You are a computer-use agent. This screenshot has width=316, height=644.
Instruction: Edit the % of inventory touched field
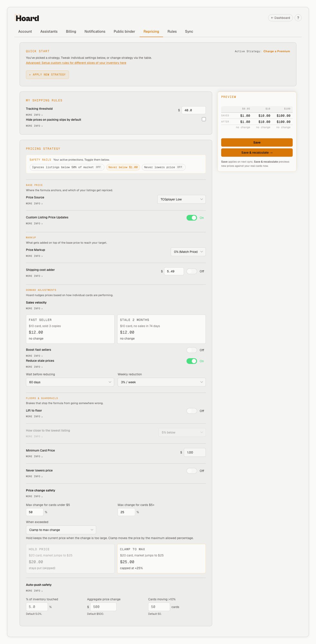point(37,607)
